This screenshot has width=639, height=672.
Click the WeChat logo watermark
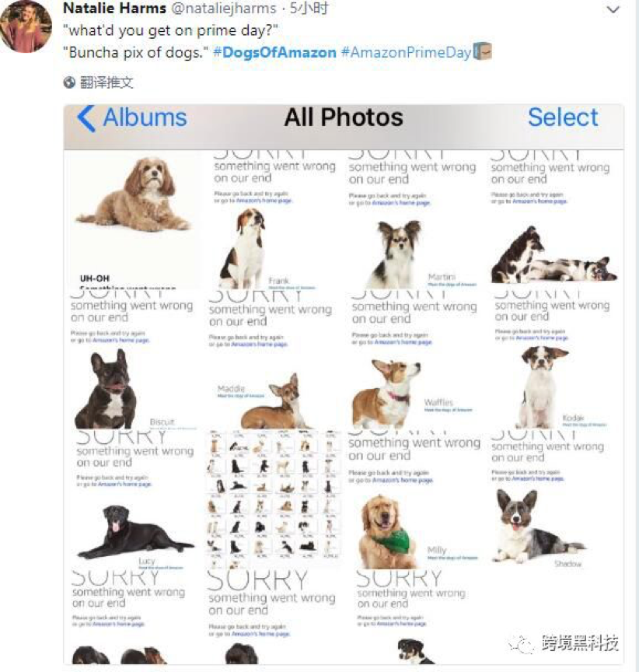click(521, 643)
